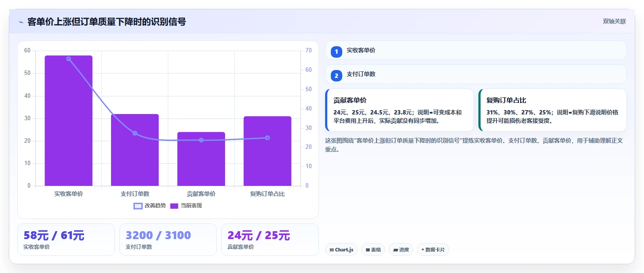Select the numbered item 2 支付订单数
The image size is (644, 273).
[x=476, y=74]
